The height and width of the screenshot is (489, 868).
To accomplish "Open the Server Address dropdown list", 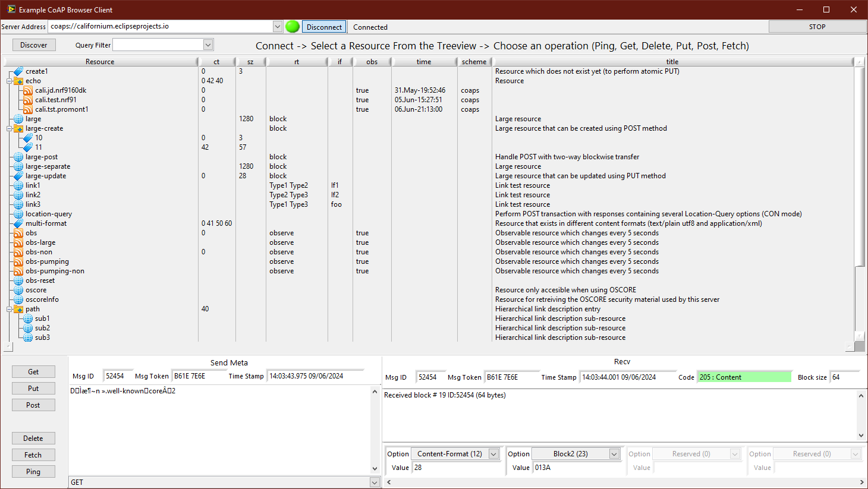I will click(x=277, y=26).
